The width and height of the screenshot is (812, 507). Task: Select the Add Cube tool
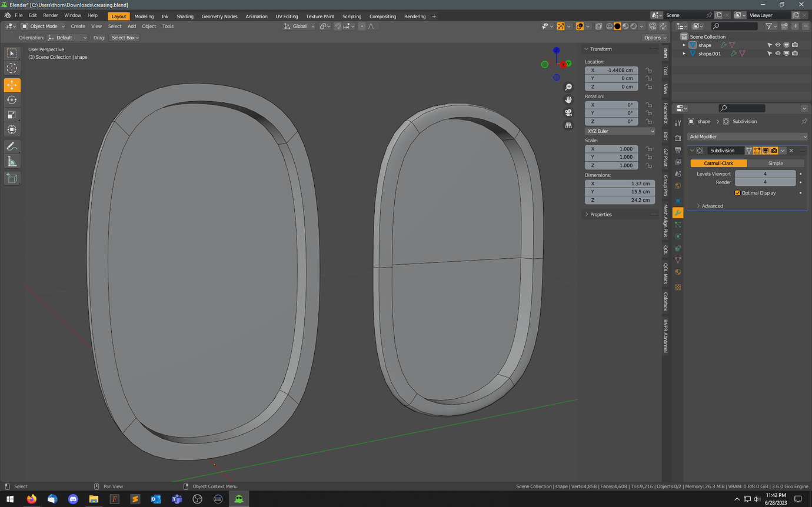(x=12, y=178)
